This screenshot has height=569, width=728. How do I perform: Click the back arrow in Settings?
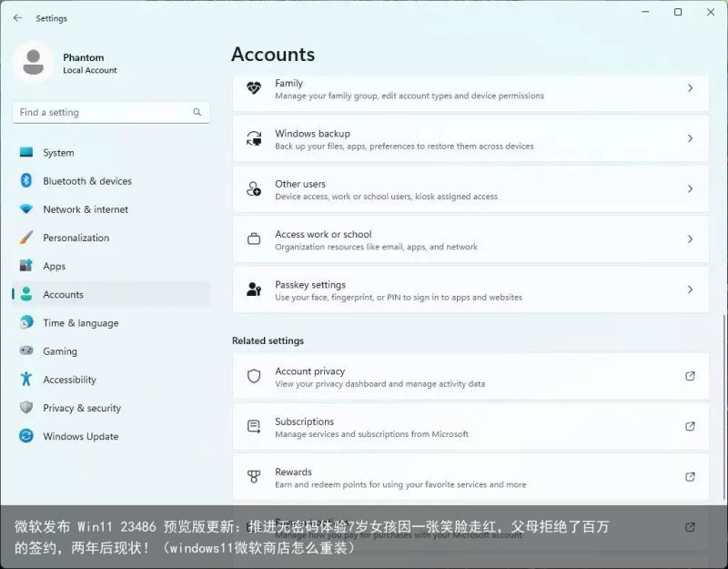(x=17, y=18)
